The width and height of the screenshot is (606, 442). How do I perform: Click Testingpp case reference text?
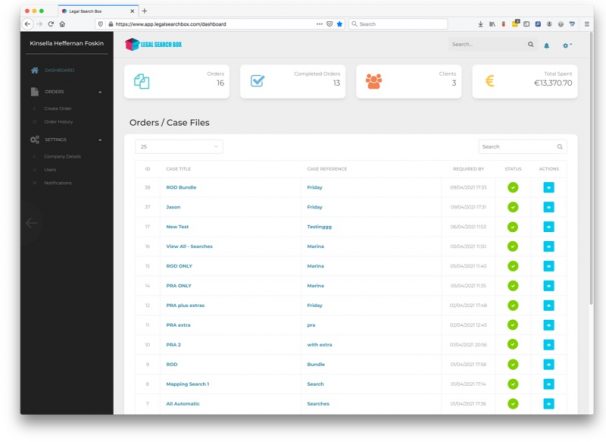coord(319,227)
